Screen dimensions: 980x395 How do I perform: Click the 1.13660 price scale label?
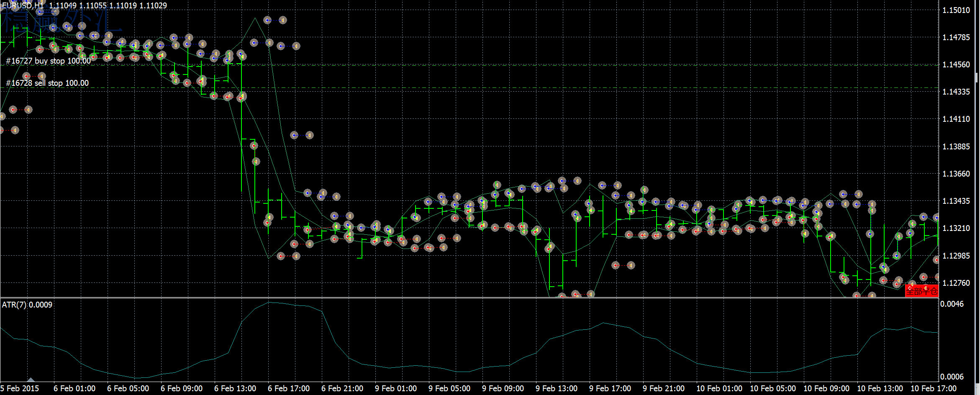pyautogui.click(x=956, y=174)
